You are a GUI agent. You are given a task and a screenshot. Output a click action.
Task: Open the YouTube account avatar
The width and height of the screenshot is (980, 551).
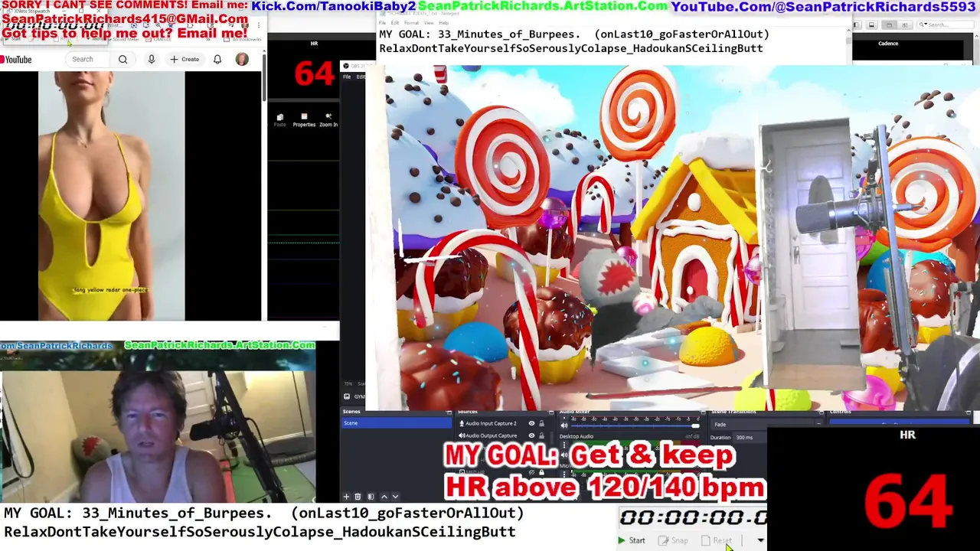click(x=242, y=60)
